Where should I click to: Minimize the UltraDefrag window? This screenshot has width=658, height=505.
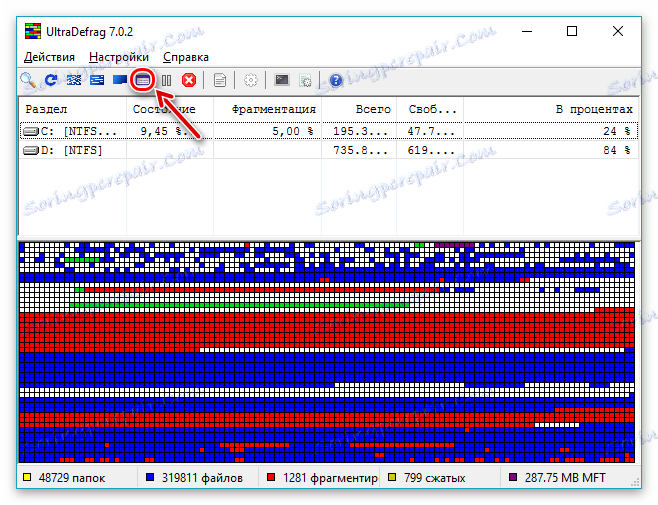click(527, 31)
